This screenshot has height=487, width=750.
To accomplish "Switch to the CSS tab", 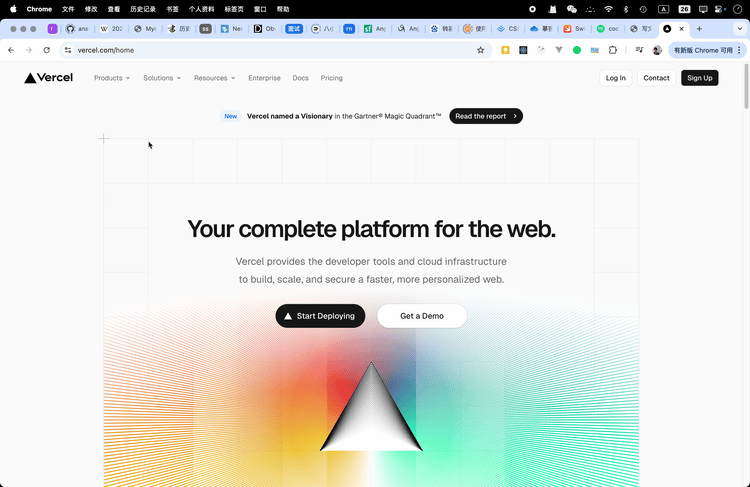I will [x=507, y=29].
